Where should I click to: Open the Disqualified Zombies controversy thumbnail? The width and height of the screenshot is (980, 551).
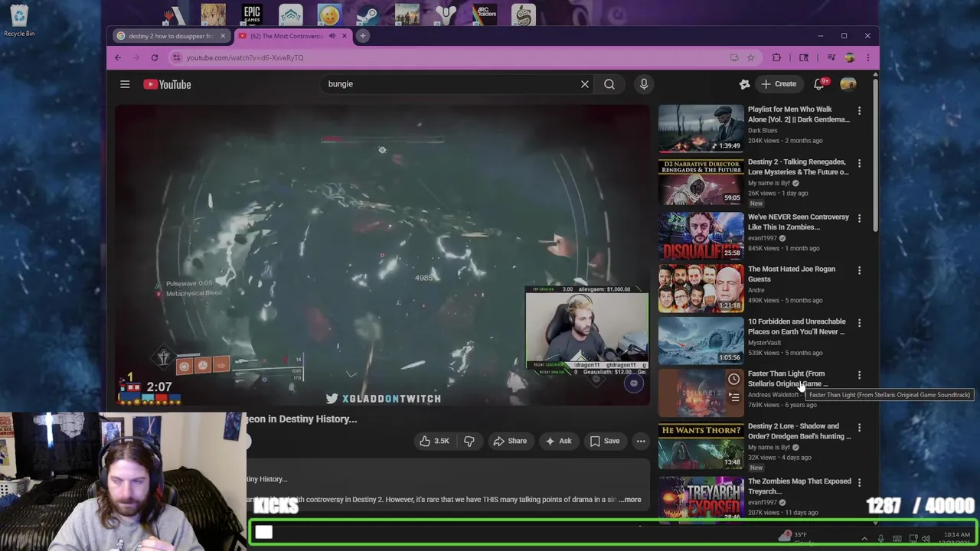click(701, 236)
